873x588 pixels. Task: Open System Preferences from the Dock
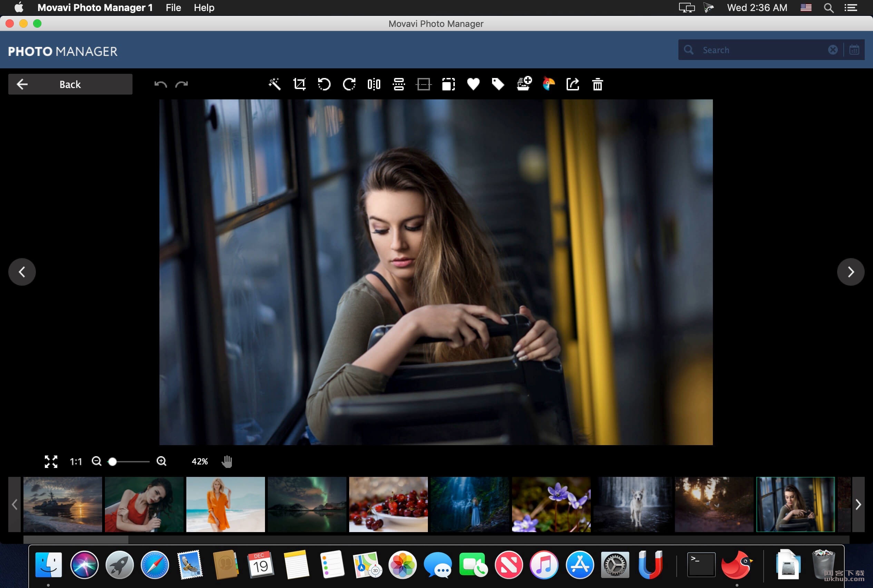(615, 565)
